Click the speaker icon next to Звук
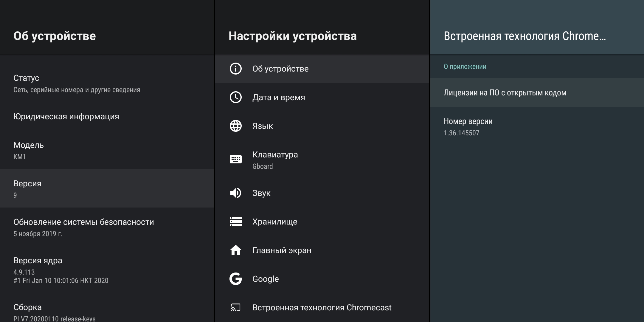 [x=235, y=193]
